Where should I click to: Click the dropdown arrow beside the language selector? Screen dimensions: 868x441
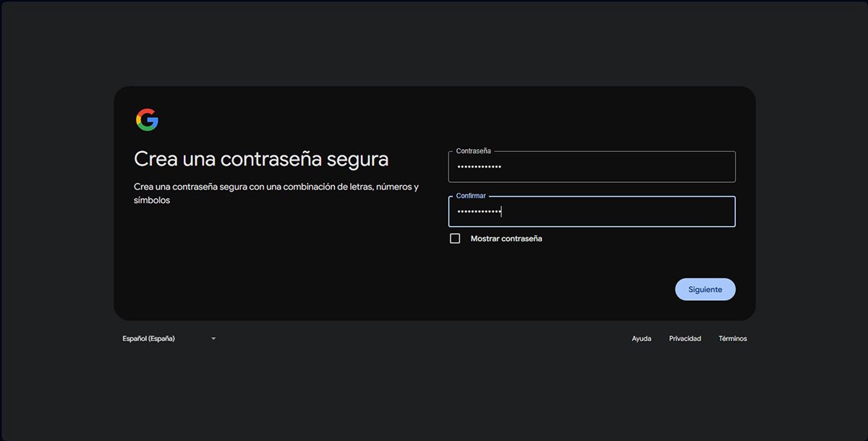tap(213, 338)
